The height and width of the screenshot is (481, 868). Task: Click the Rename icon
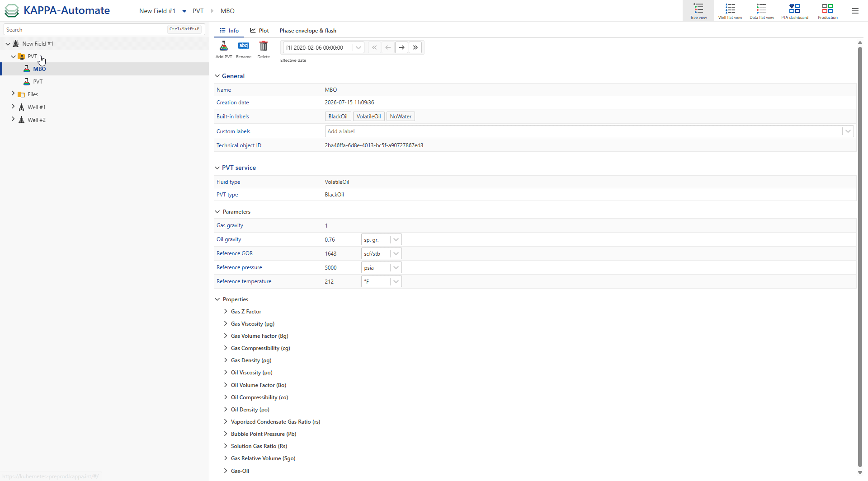point(244,46)
